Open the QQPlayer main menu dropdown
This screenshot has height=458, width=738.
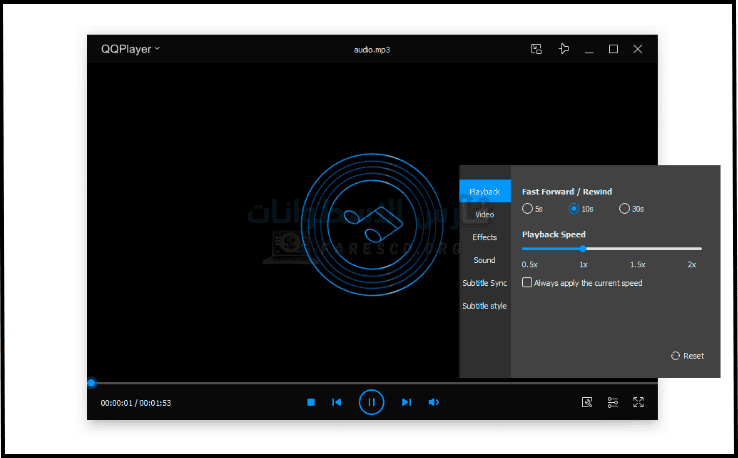[x=130, y=49]
